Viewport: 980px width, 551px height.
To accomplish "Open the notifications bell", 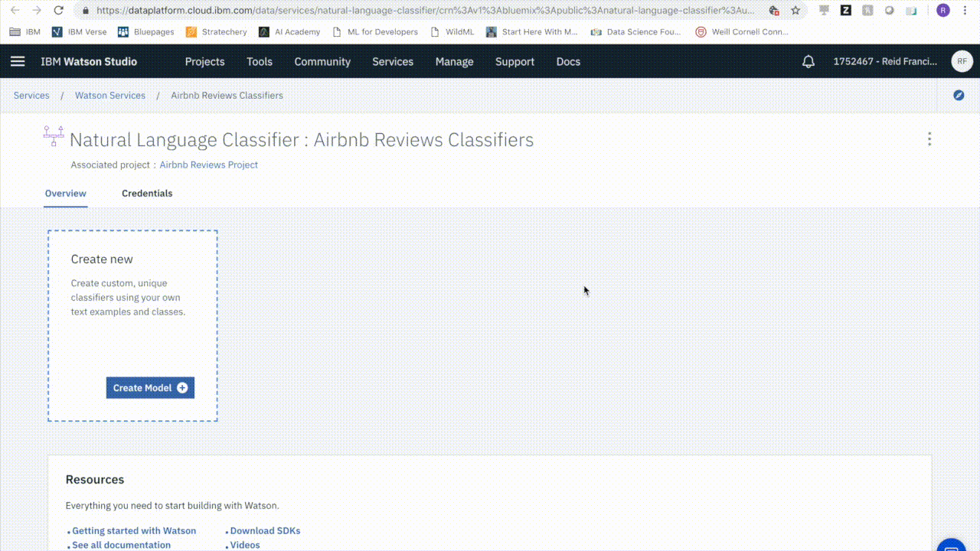I will coord(808,61).
